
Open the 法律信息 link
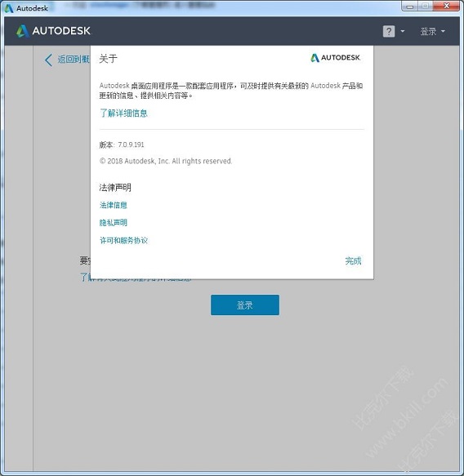[x=113, y=205]
